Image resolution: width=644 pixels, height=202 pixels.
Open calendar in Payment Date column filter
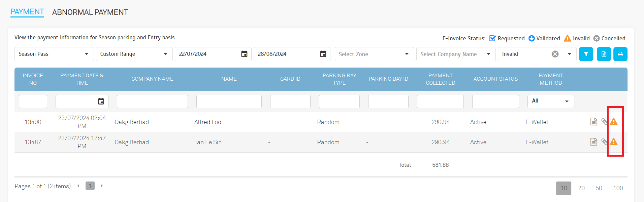coord(101,102)
